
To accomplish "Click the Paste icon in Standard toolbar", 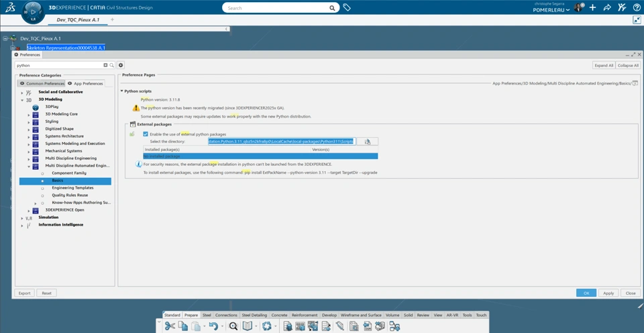I will pos(197,326).
